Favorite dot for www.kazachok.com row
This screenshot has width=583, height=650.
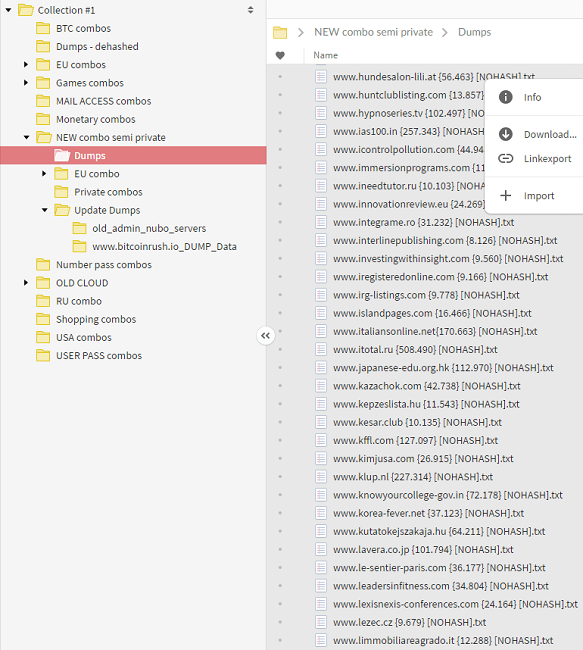tap(280, 386)
